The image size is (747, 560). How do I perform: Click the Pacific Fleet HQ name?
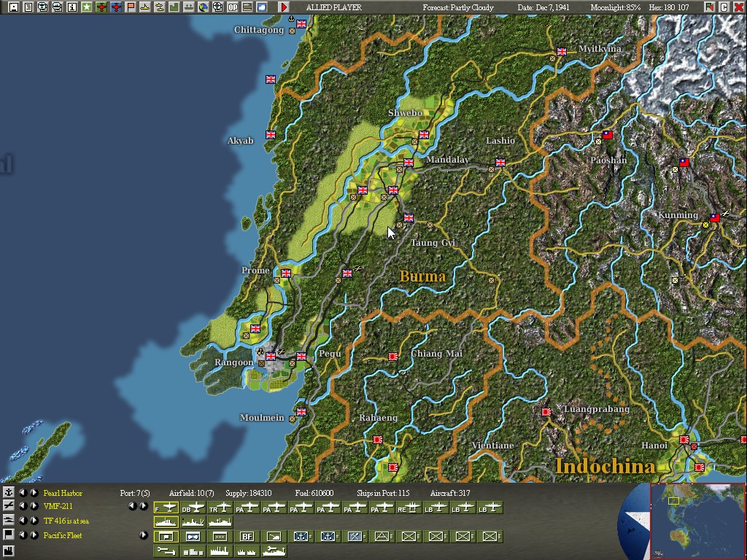point(63,535)
